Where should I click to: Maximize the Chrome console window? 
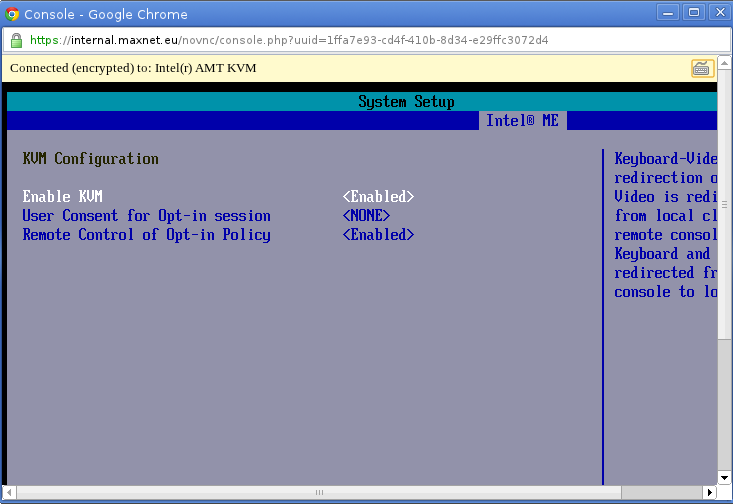[x=694, y=12]
